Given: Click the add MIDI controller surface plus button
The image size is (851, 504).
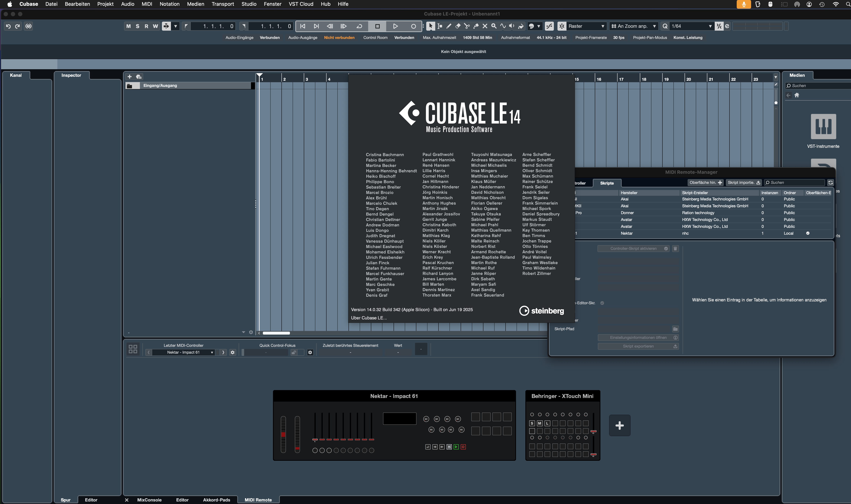Looking at the screenshot, I should (619, 426).
